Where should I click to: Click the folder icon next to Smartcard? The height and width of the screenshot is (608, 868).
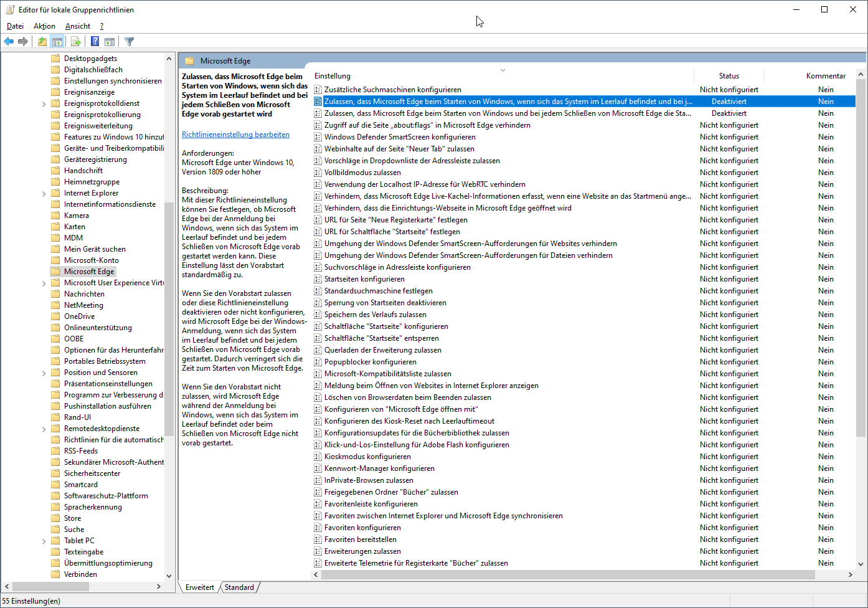point(55,485)
